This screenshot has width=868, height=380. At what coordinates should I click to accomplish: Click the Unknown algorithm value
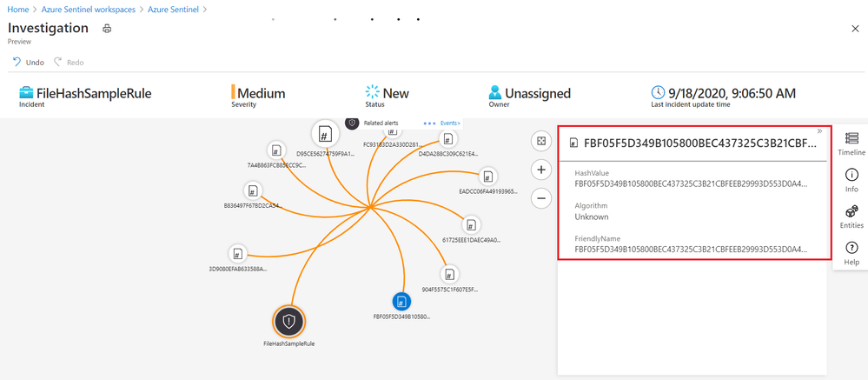(x=591, y=217)
